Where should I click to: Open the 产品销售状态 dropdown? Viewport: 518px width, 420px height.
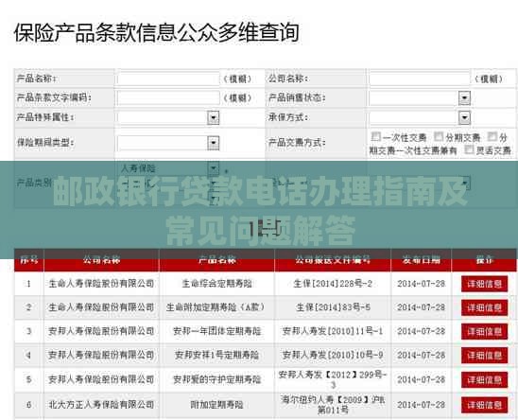464,98
